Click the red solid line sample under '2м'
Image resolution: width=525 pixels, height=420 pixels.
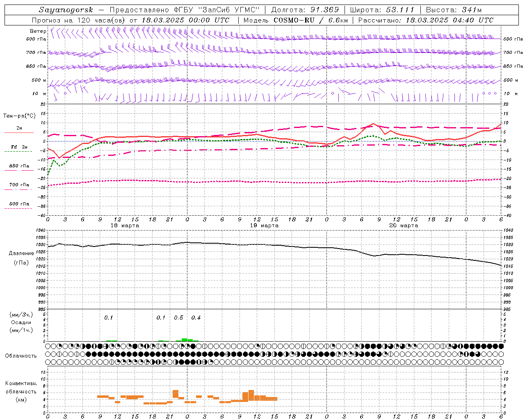pos(19,132)
